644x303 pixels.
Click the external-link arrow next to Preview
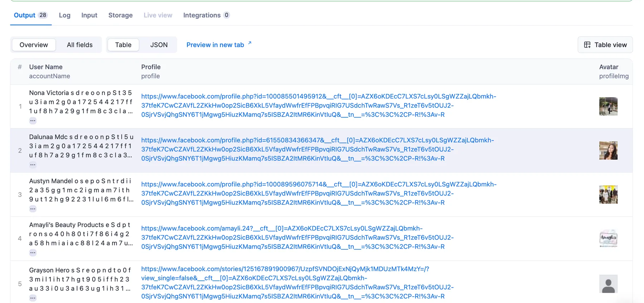[250, 43]
